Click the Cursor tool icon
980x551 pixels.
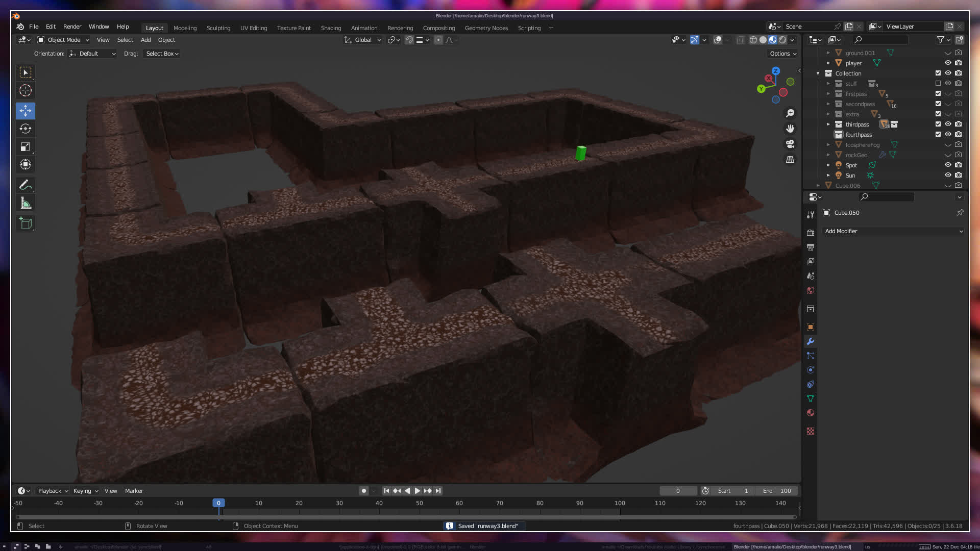[x=26, y=91]
